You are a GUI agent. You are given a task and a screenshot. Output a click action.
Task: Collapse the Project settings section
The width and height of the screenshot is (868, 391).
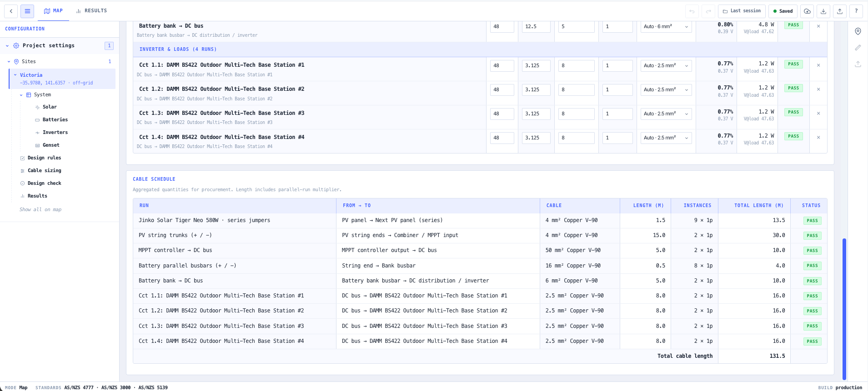7,45
